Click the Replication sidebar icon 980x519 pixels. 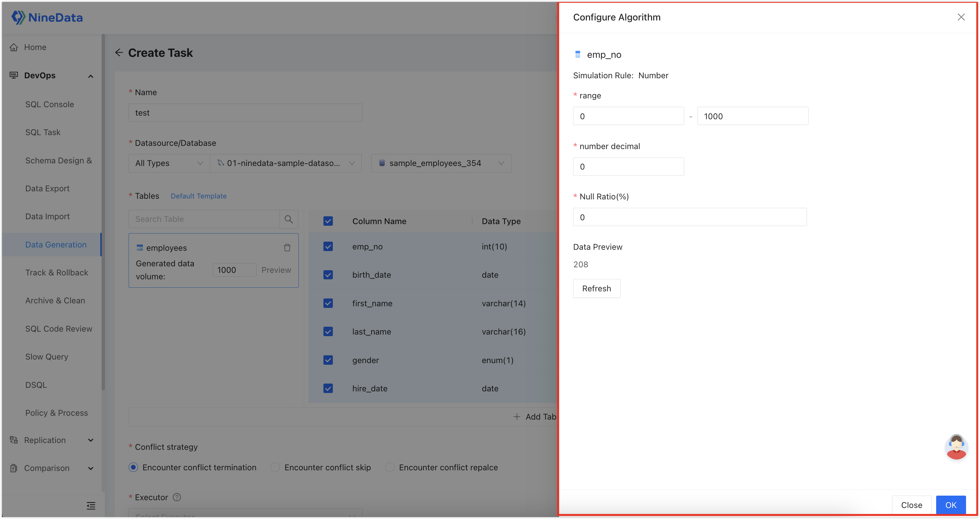point(14,440)
